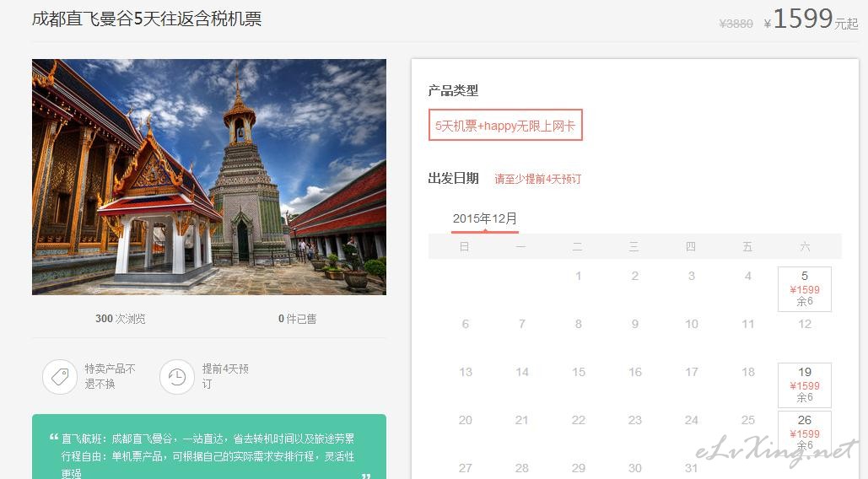The width and height of the screenshot is (868, 479).
Task: Click the 提前4天预订 label
Action: 225,376
